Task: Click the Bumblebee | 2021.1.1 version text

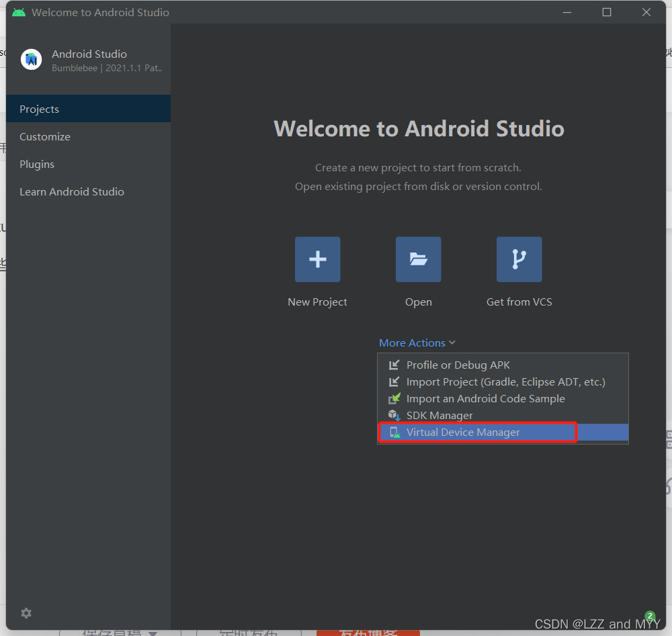Action: click(x=107, y=68)
